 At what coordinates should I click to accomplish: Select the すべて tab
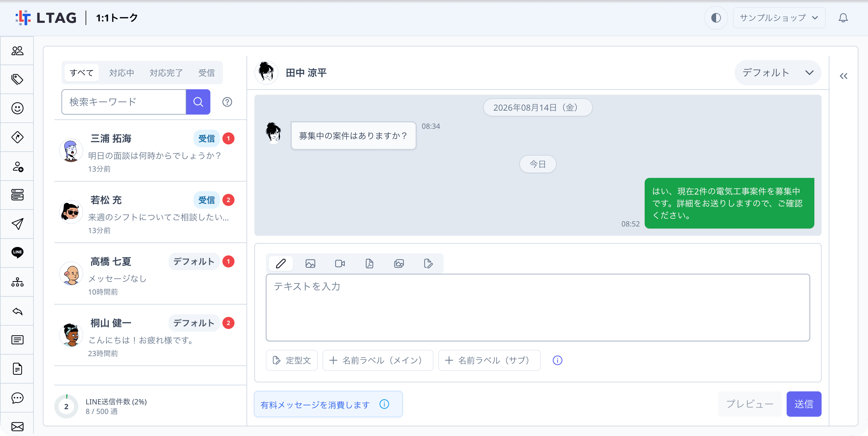(x=82, y=73)
